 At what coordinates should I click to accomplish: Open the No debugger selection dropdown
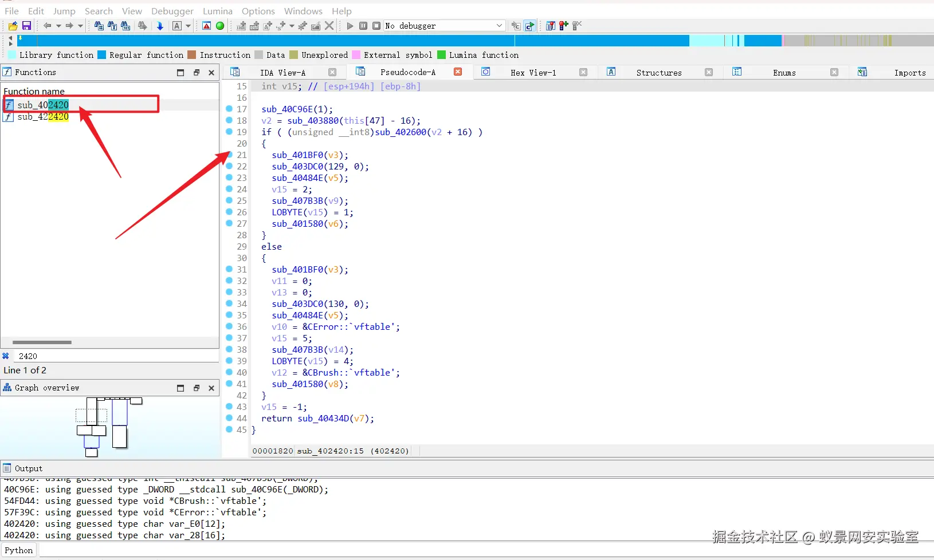pyautogui.click(x=445, y=26)
